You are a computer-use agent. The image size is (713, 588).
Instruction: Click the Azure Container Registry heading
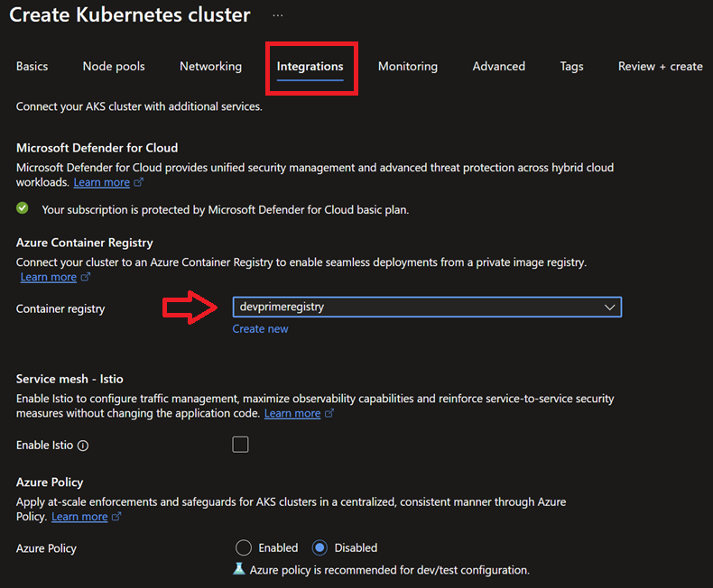pyautogui.click(x=85, y=243)
